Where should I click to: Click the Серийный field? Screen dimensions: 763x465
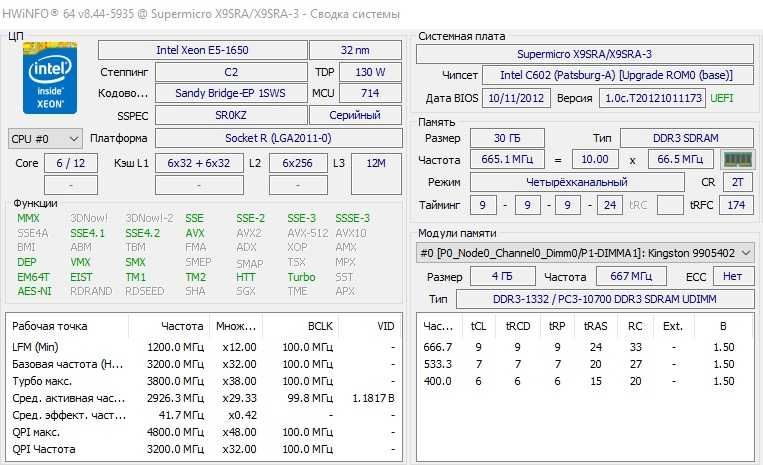(x=355, y=116)
